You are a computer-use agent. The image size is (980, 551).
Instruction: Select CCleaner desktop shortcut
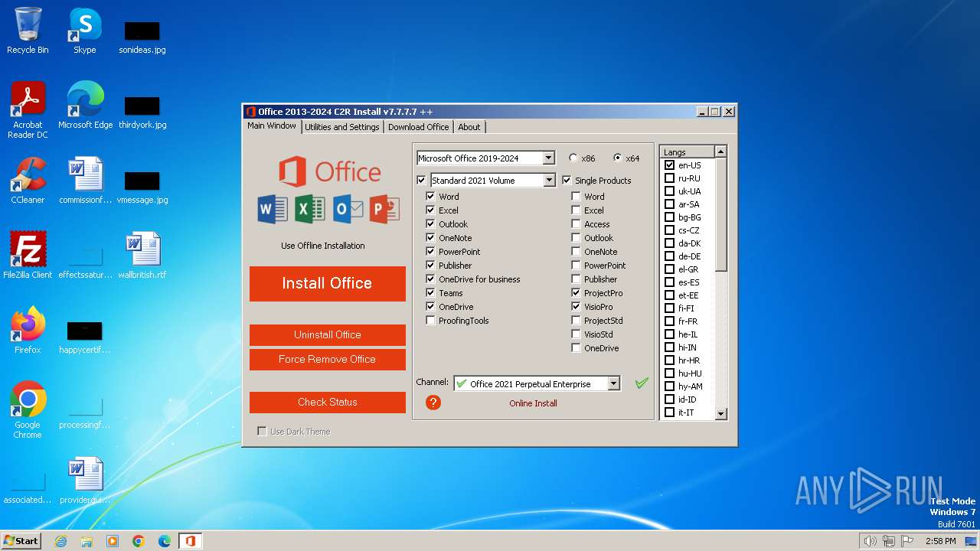(x=28, y=181)
